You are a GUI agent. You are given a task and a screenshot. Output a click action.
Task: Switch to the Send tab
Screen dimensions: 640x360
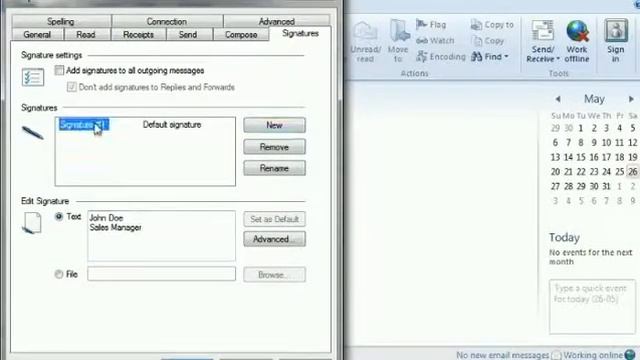[188, 35]
